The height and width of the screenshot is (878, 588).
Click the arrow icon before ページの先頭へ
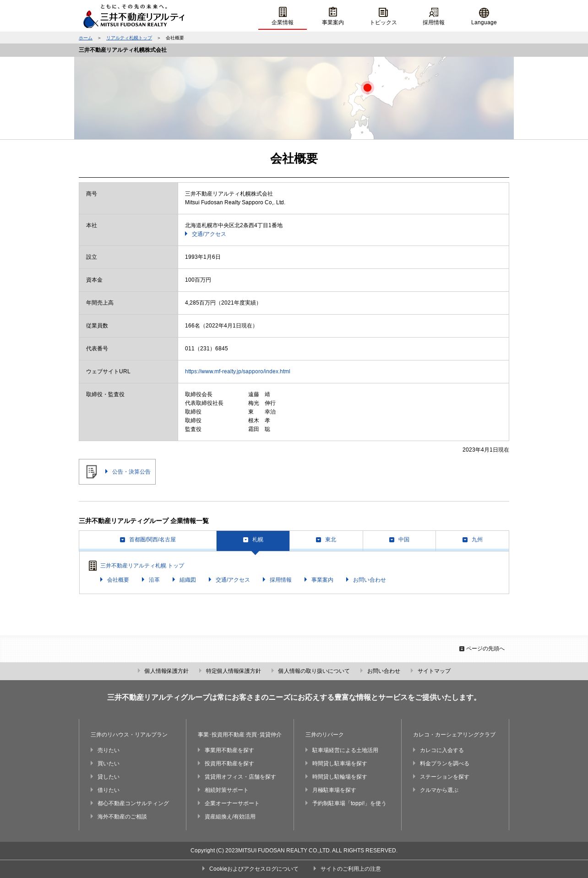coord(462,649)
